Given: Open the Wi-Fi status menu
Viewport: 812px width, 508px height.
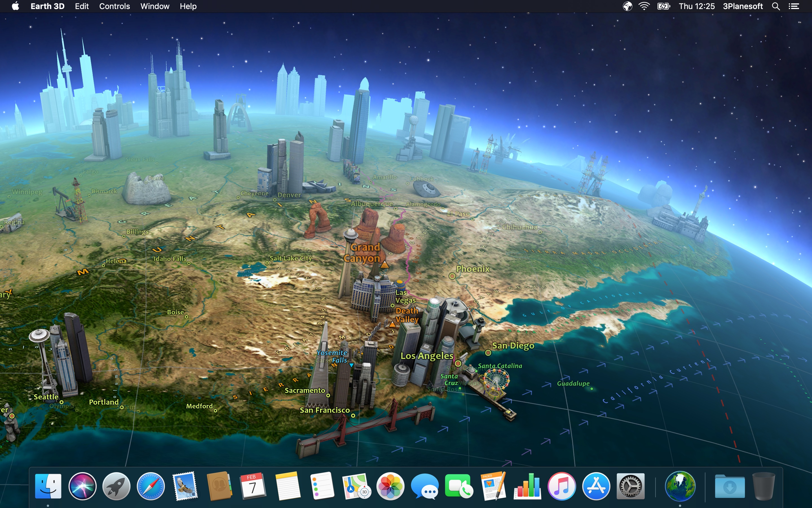Looking at the screenshot, I should tap(644, 6).
